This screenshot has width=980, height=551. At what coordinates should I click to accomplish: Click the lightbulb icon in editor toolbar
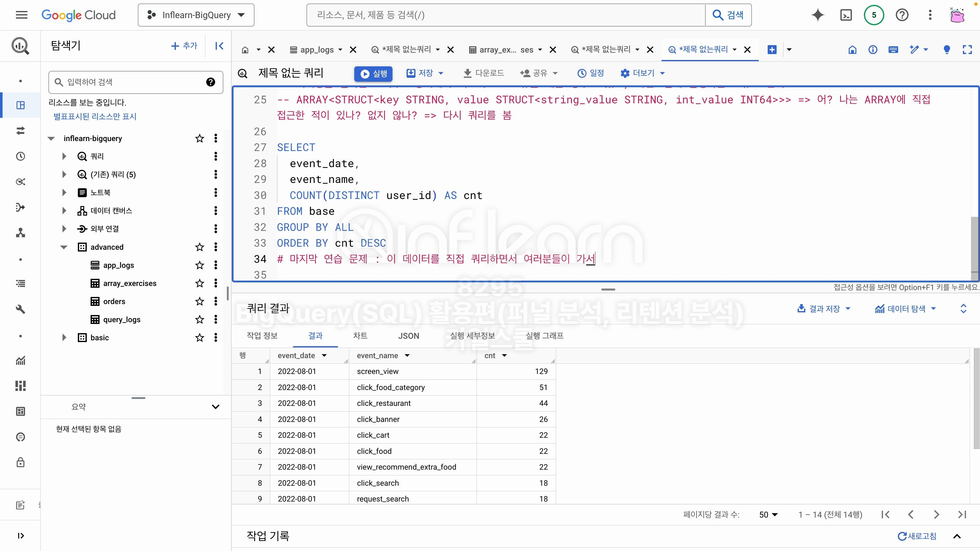point(947,49)
